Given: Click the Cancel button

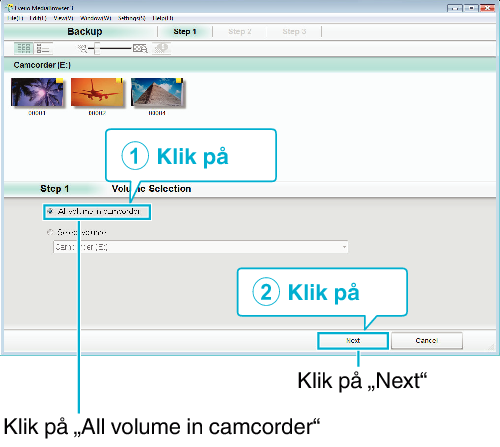Looking at the screenshot, I should click(427, 341).
